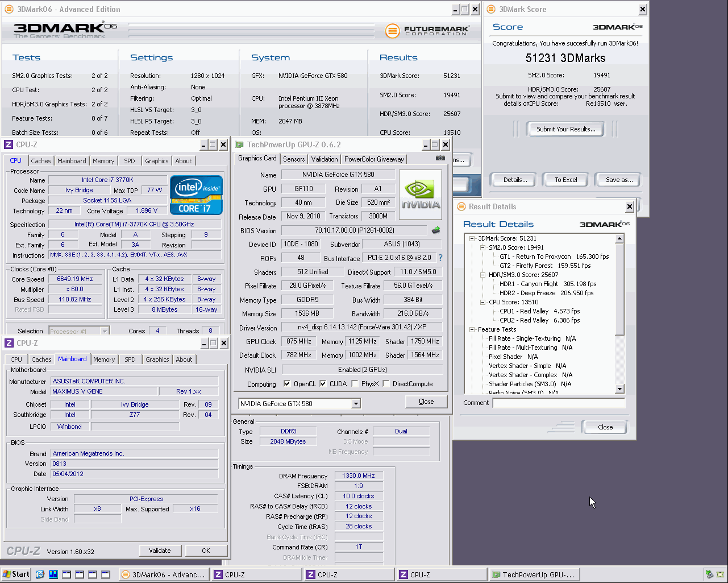
Task: Click the save BIOS chip icon in GPU-Z
Action: click(436, 230)
